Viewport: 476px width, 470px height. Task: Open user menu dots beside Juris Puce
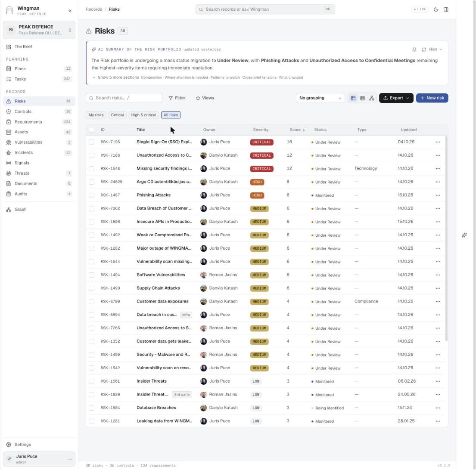(x=70, y=459)
